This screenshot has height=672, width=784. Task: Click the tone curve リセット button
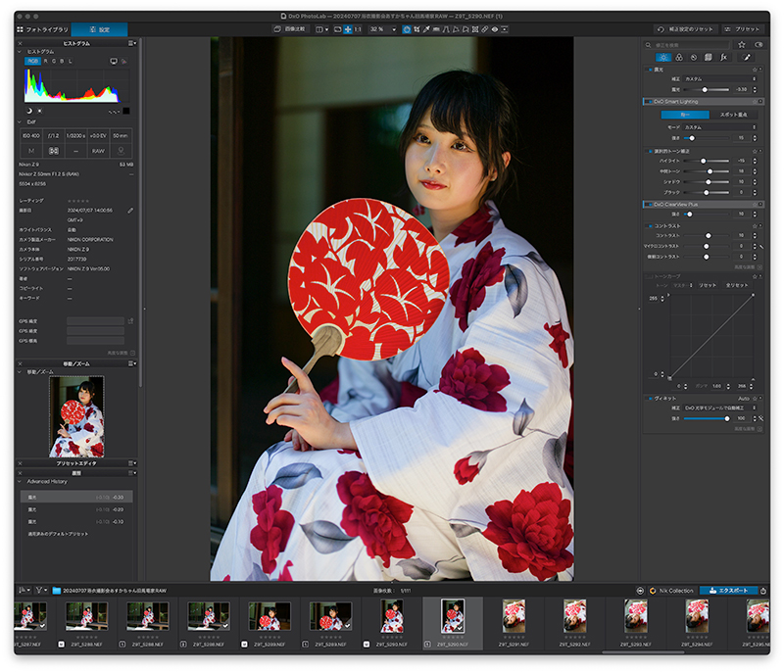tap(708, 285)
